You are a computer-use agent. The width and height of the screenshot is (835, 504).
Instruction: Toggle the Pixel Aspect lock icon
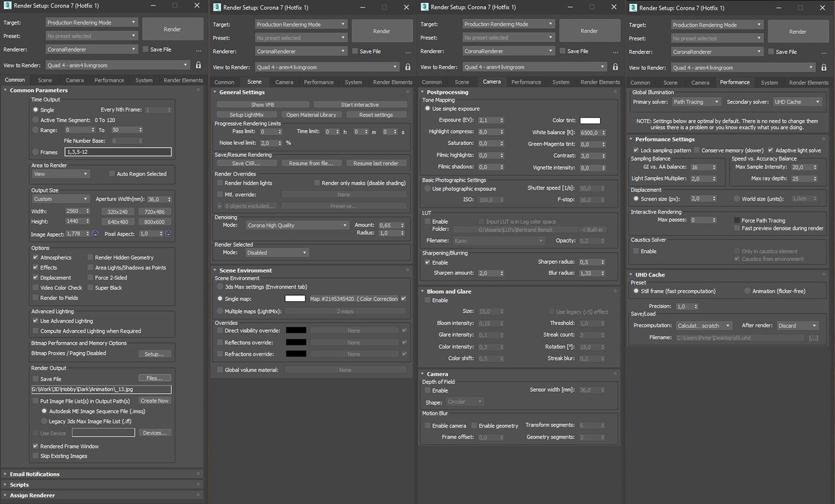168,234
